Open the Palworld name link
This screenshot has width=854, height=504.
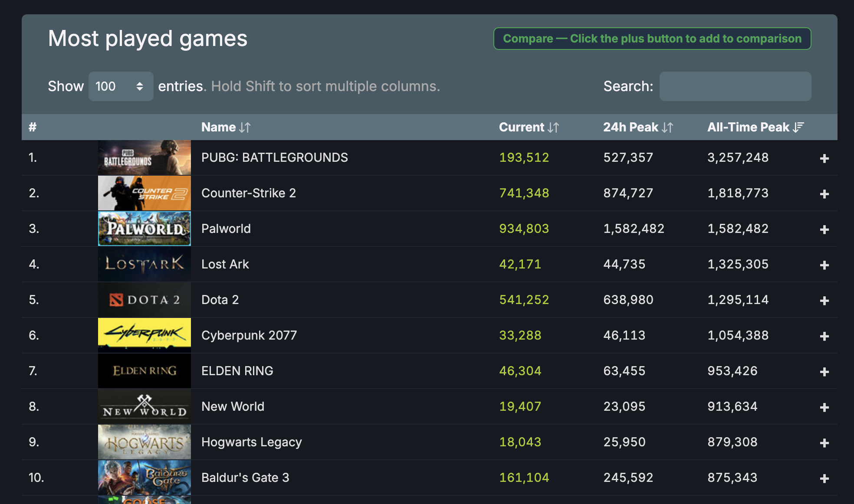(x=226, y=229)
